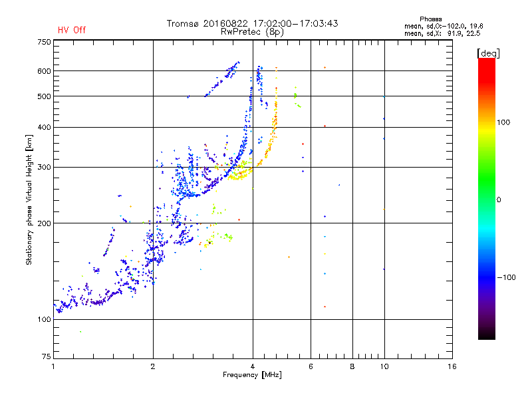Click the 'Phases' statistics heading
The height and width of the screenshot is (399, 532).
point(430,19)
